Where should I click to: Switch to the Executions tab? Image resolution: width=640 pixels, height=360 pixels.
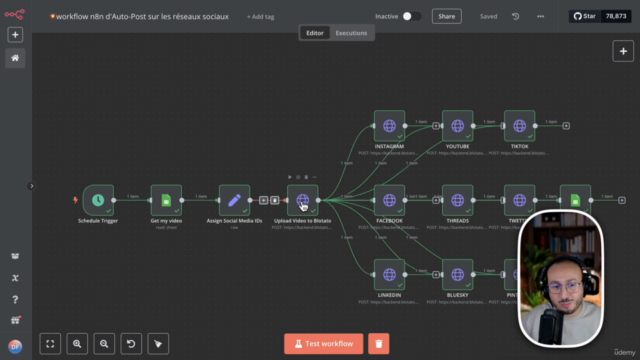[351, 33]
